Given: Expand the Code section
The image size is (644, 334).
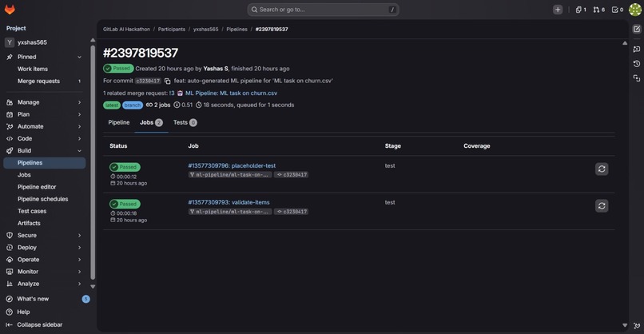Looking at the screenshot, I should (x=79, y=139).
